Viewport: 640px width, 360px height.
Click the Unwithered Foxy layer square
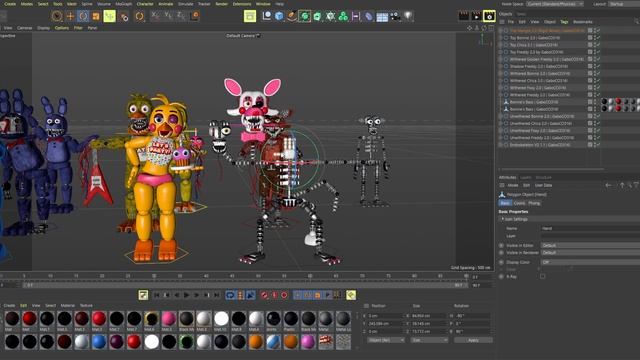(x=590, y=131)
